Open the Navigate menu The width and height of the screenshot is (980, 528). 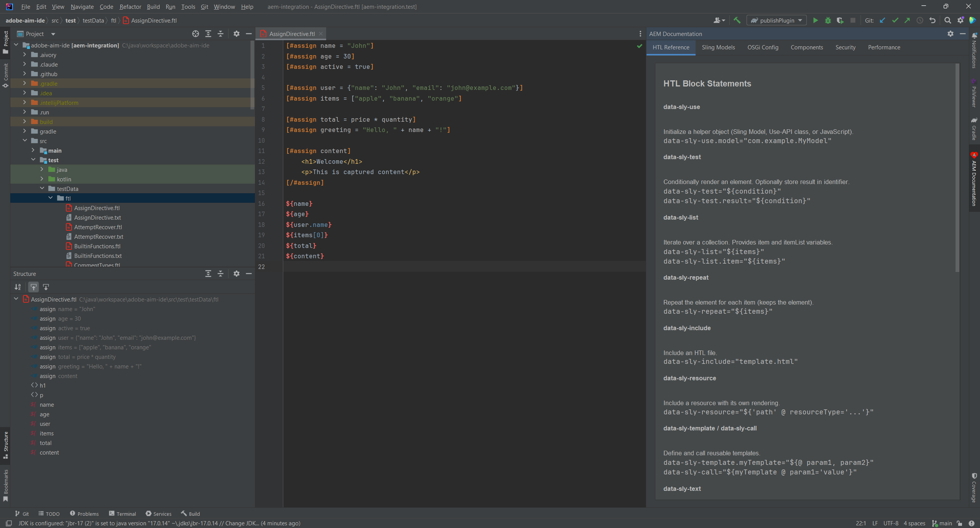[x=82, y=7]
